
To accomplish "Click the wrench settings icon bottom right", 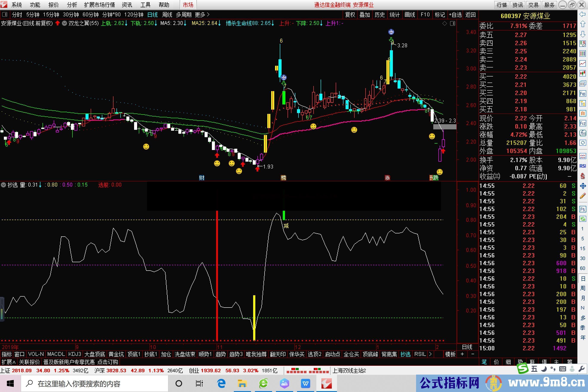I will click(582, 369).
